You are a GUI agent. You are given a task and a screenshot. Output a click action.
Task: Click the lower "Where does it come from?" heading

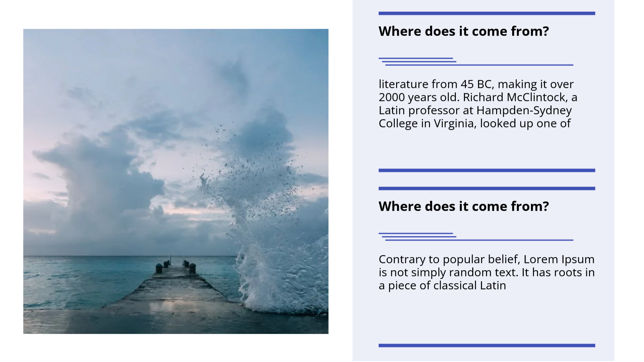[464, 206]
